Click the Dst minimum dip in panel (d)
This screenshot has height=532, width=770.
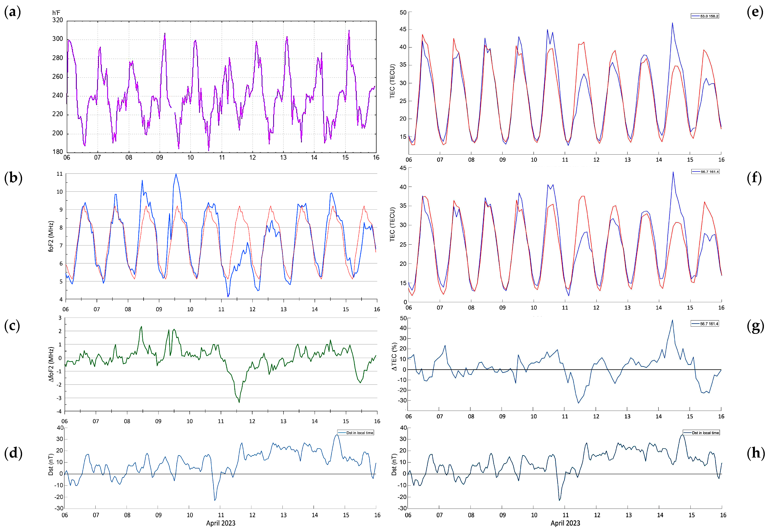[x=215, y=500]
